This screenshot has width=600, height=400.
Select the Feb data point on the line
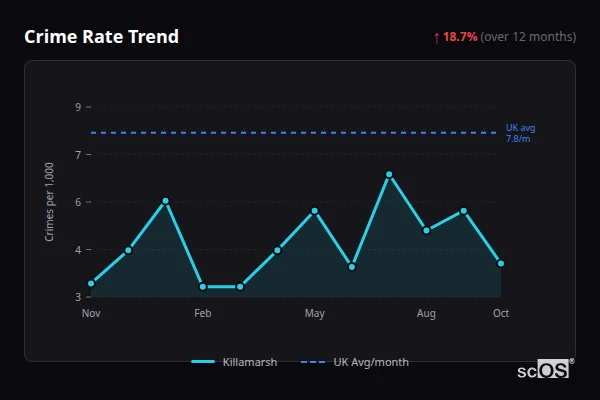coord(203,287)
